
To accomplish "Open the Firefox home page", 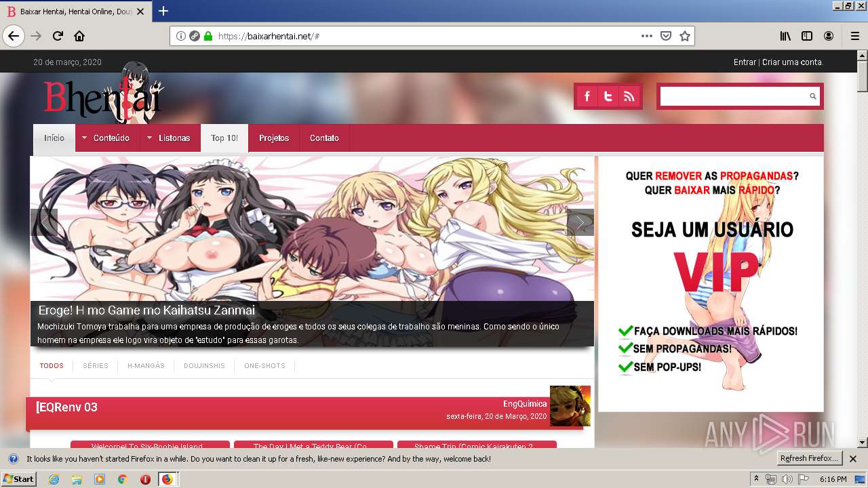I will coord(79,36).
